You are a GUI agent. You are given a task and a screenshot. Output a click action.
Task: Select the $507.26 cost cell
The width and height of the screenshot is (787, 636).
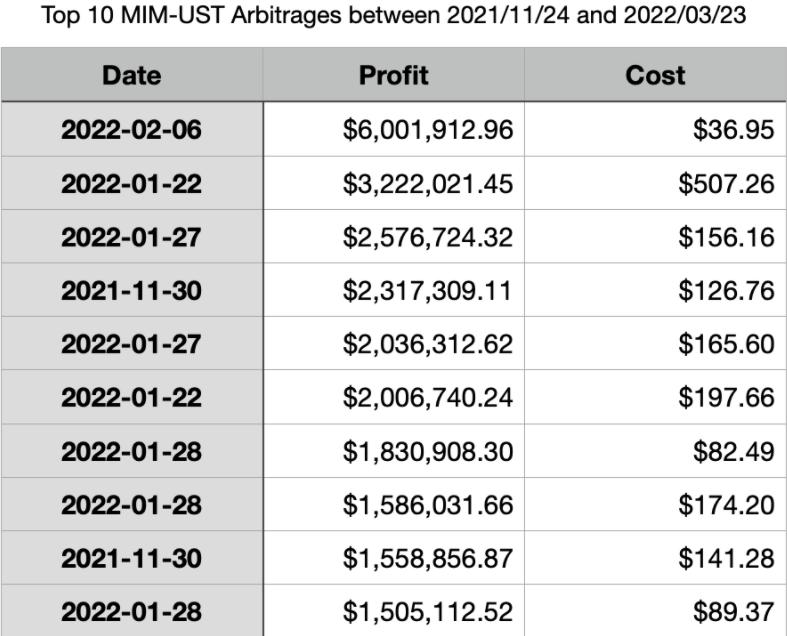(x=726, y=183)
